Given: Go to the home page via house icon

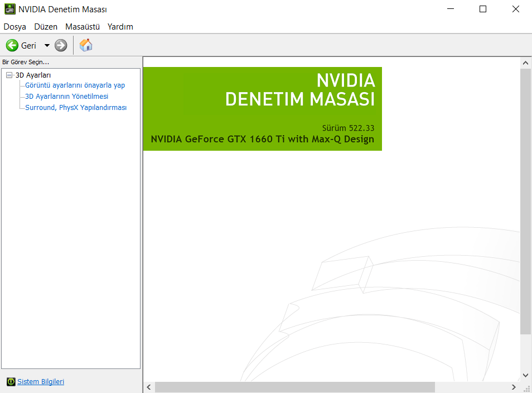Looking at the screenshot, I should (86, 45).
